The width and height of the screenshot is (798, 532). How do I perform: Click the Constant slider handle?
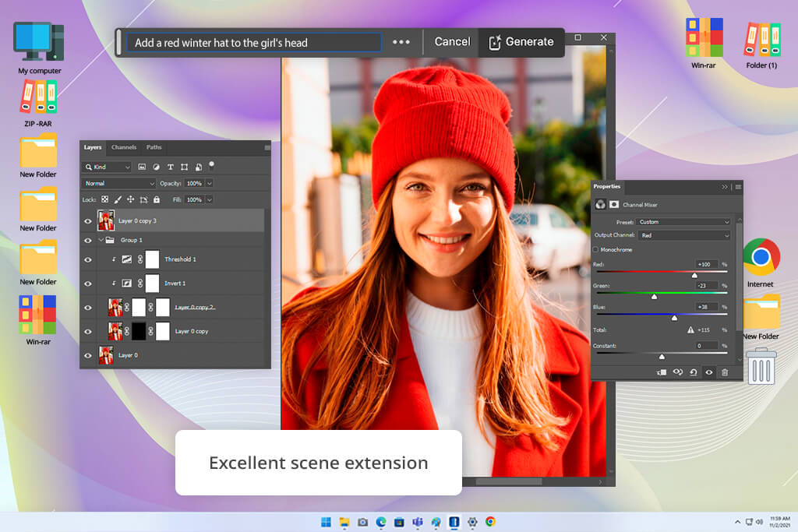point(662,357)
